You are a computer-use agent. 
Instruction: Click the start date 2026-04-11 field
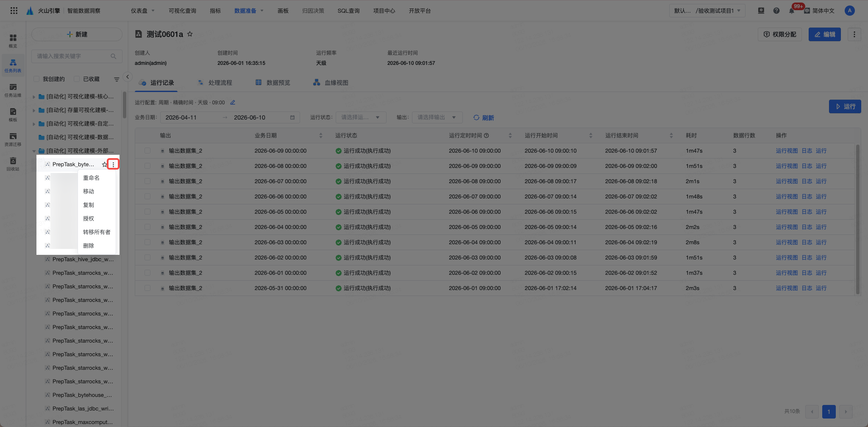pyautogui.click(x=181, y=117)
